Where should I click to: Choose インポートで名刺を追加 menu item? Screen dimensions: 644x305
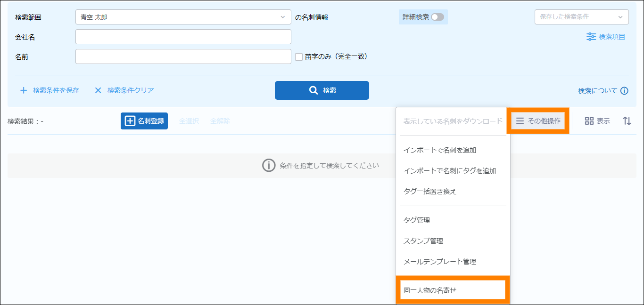point(439,150)
